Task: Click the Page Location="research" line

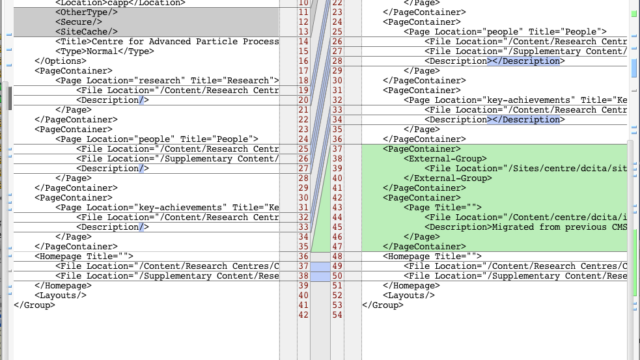Action: 167,80
